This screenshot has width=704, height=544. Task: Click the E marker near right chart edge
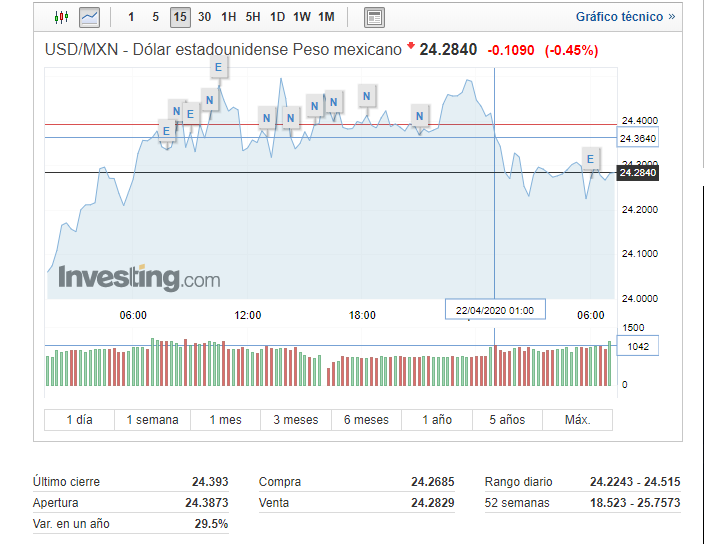[x=590, y=158]
